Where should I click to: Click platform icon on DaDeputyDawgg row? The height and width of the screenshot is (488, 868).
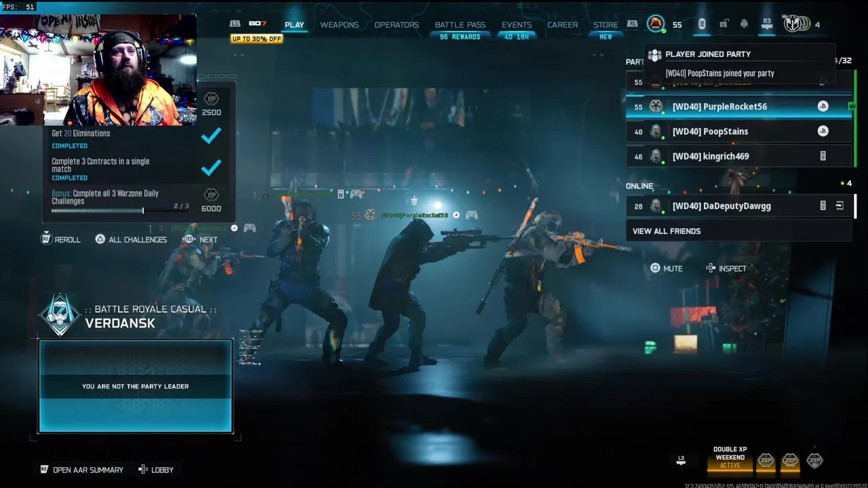click(823, 206)
